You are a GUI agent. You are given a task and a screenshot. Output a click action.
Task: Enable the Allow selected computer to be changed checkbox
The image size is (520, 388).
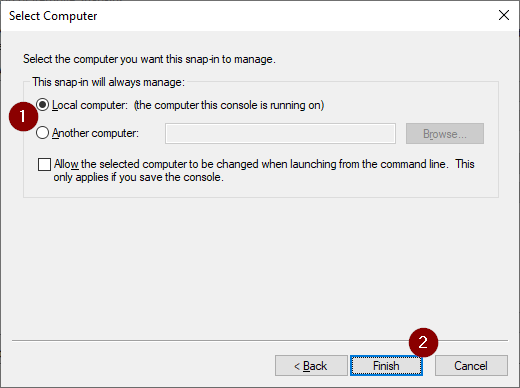point(44,164)
